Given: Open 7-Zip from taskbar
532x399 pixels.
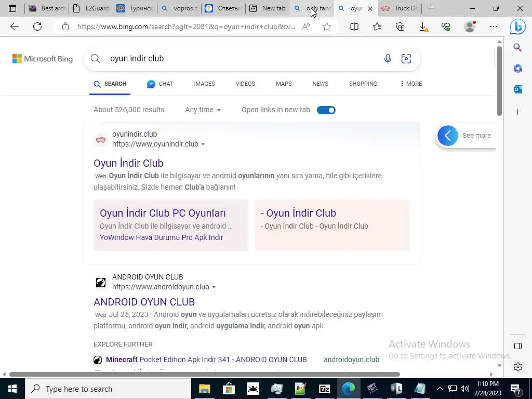Looking at the screenshot, I should point(324,389).
